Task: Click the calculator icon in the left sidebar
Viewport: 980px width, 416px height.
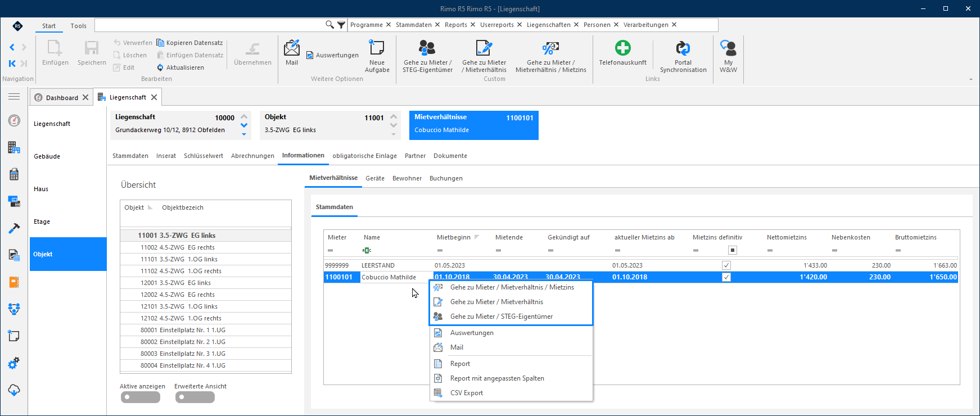Action: tap(14, 174)
